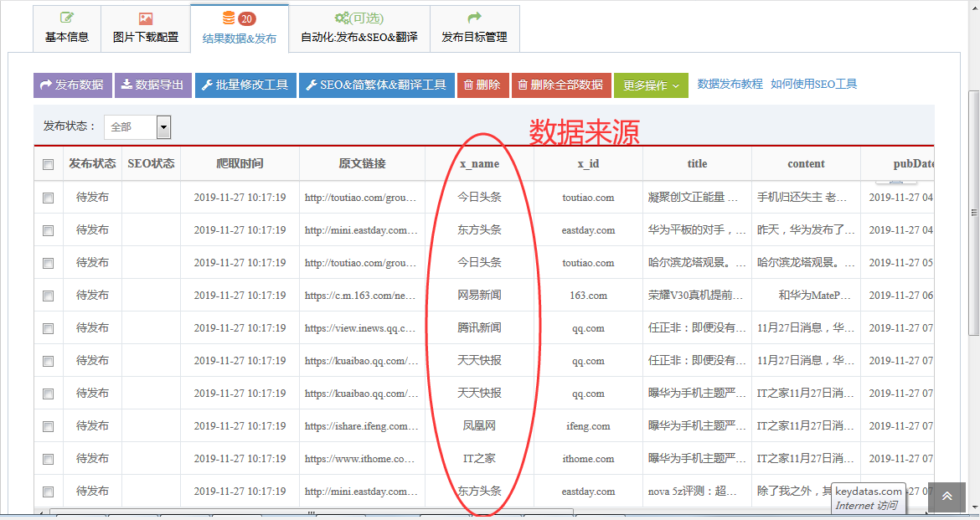
Task: Open the 发布状态 全部 dropdown
Action: click(x=137, y=127)
